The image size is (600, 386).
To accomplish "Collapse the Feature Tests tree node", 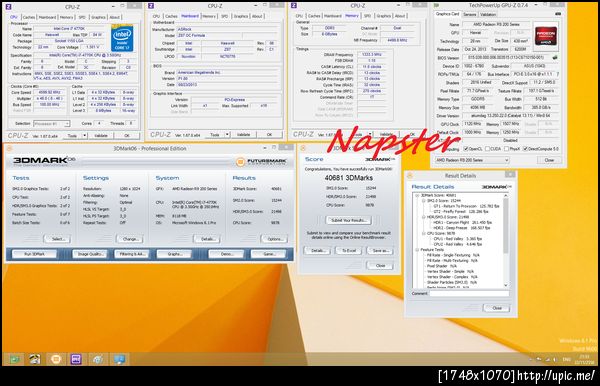I will click(x=417, y=249).
